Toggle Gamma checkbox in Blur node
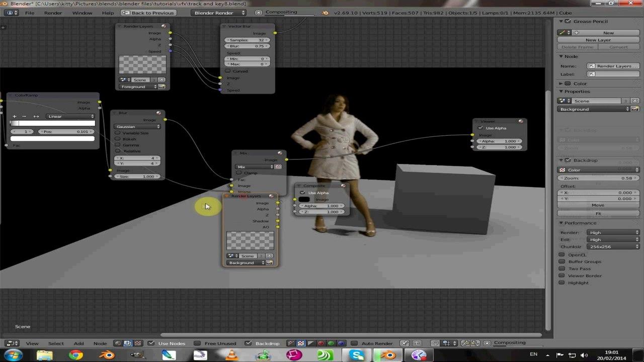644x362 pixels. click(118, 145)
